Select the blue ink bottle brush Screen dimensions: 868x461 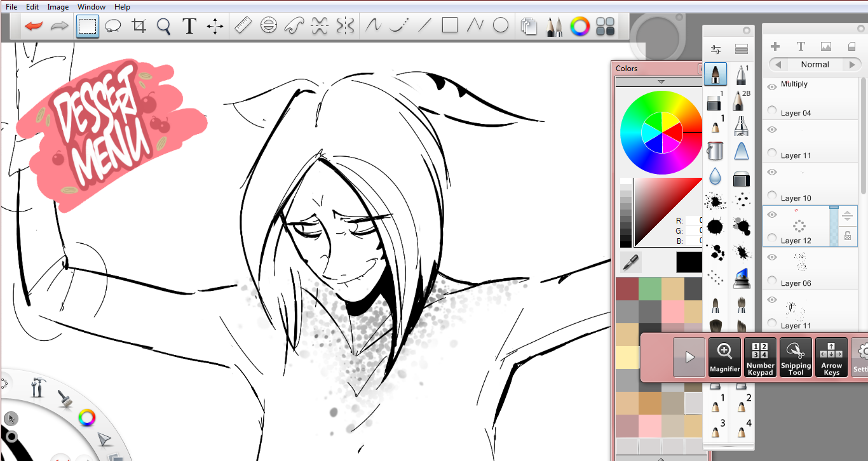pyautogui.click(x=741, y=277)
